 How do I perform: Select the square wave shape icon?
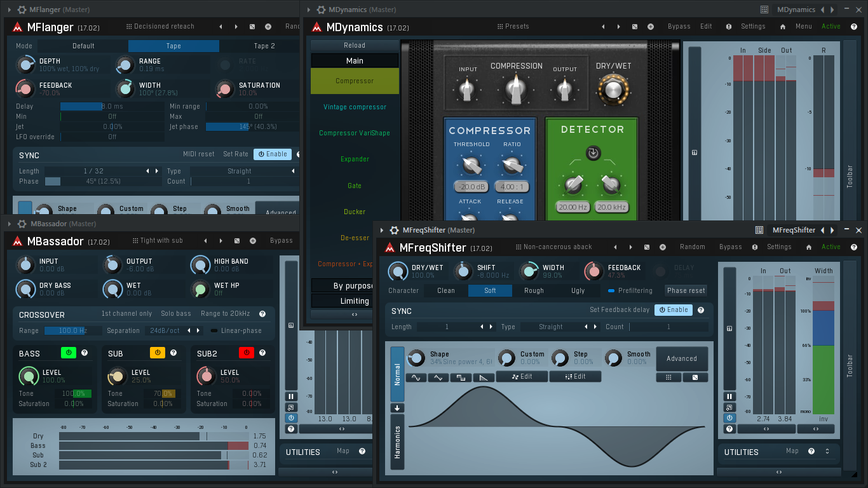[461, 377]
